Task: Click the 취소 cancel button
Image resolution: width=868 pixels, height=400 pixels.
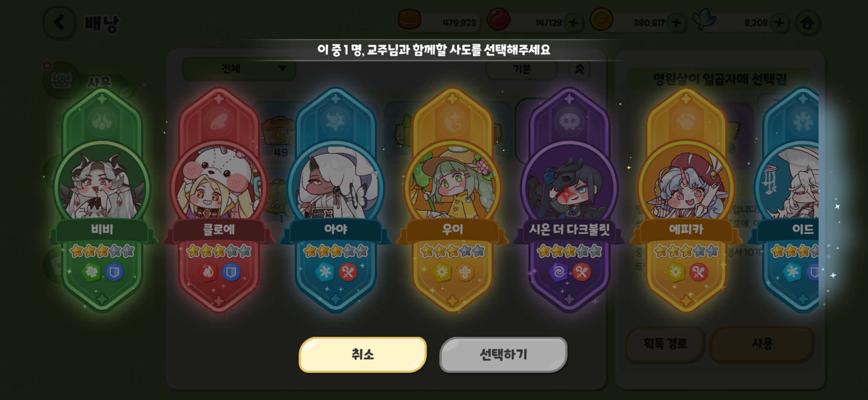Action: [363, 354]
